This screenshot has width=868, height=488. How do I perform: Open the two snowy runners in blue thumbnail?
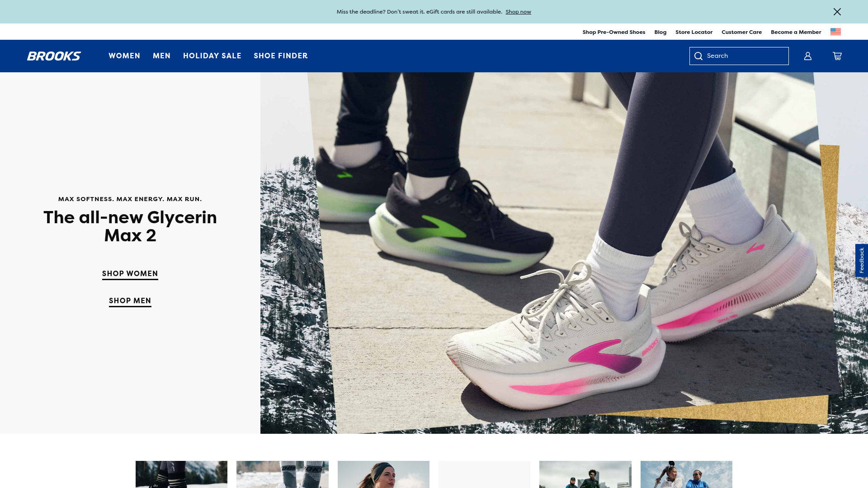tap(686, 474)
